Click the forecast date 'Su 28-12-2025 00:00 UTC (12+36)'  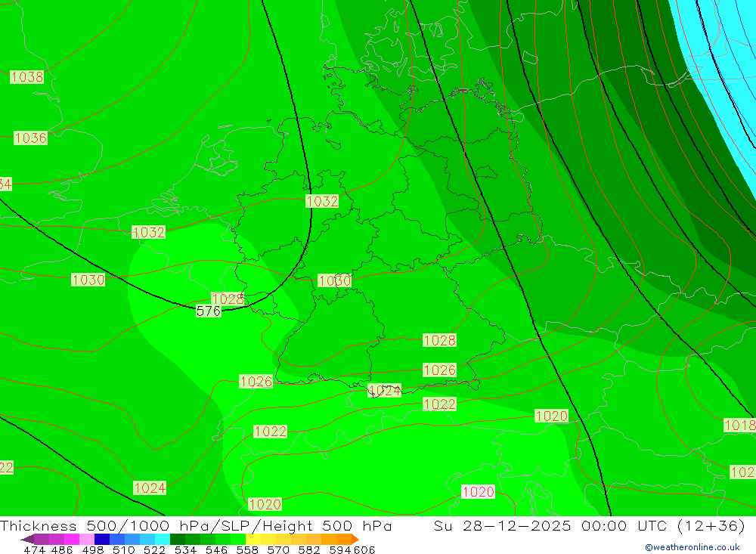point(589,525)
